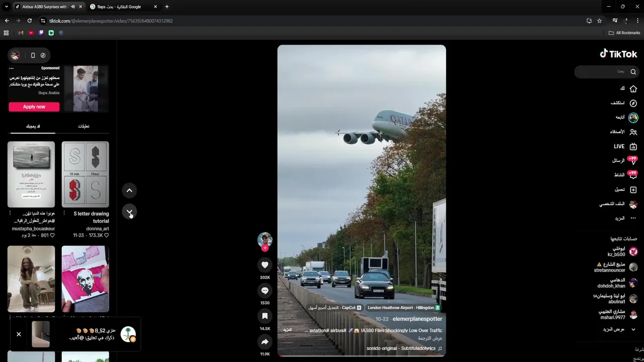This screenshot has height=362, width=644.
Task: Open the home feed icon in sidebar
Action: pyautogui.click(x=633, y=88)
